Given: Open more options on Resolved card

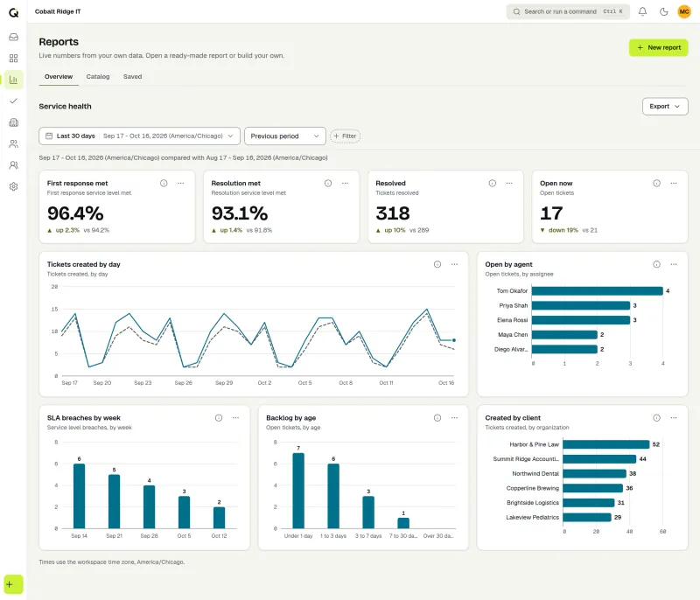Looking at the screenshot, I should 509,184.
